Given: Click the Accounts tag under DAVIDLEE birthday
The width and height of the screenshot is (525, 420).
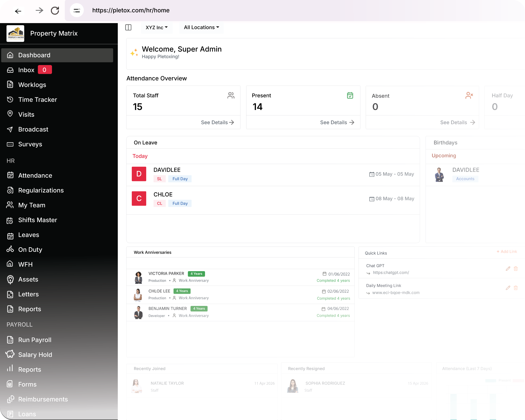Looking at the screenshot, I should (x=465, y=179).
